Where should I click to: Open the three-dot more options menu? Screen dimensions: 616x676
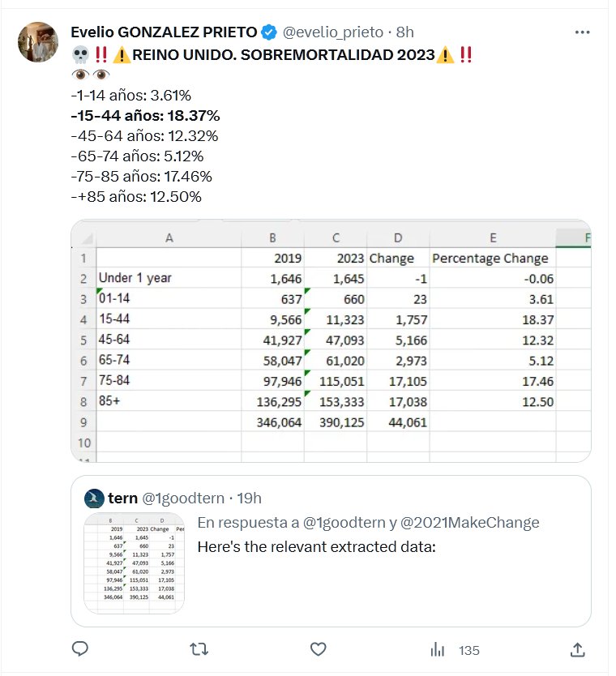pos(582,32)
